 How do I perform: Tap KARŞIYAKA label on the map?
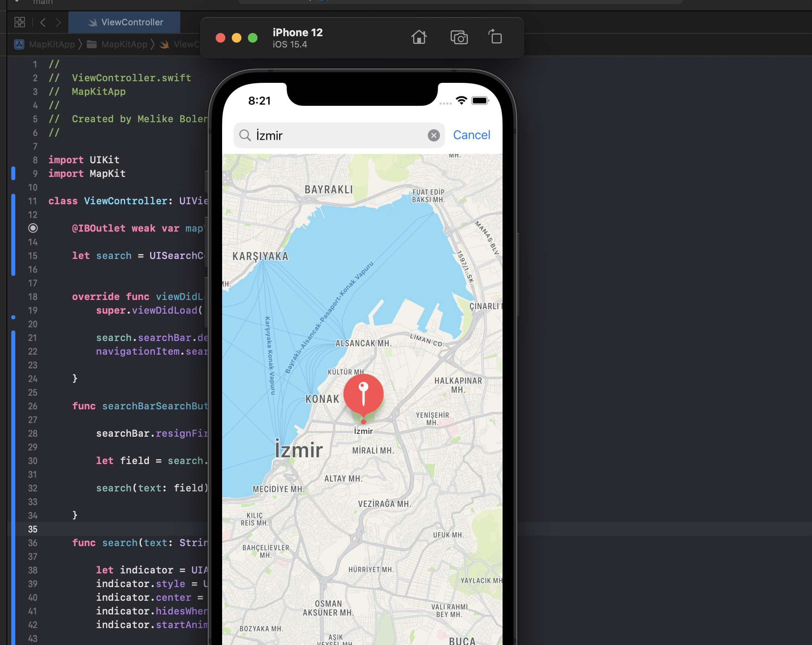tap(260, 256)
